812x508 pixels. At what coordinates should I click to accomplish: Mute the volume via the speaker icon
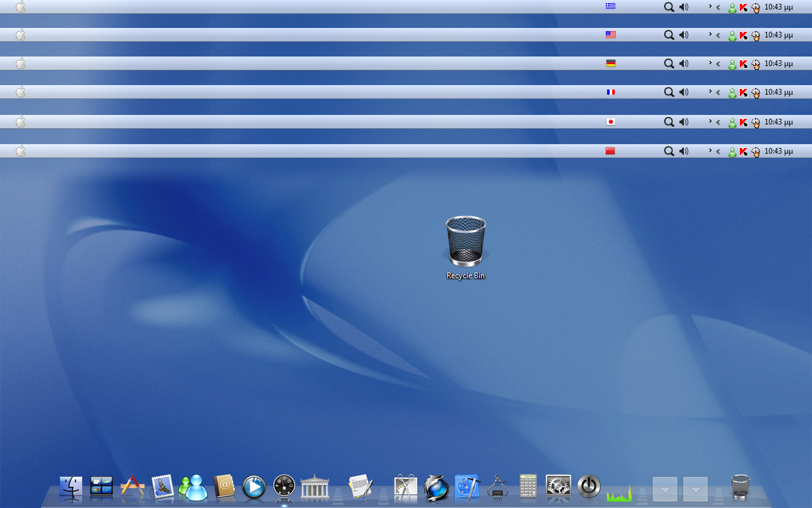click(683, 7)
